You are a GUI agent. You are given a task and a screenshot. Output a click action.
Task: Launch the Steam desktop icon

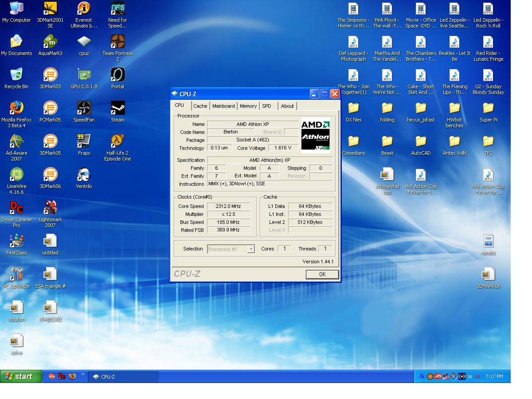point(117,112)
